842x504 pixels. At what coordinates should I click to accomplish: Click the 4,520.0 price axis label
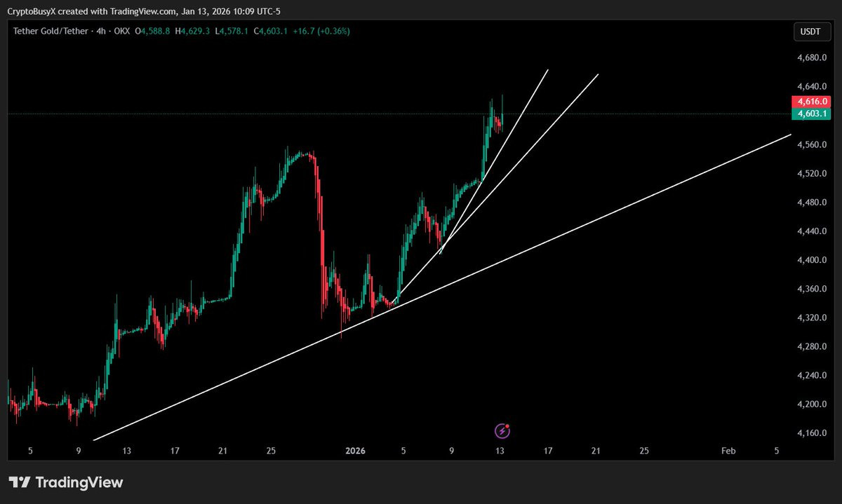[x=813, y=173]
